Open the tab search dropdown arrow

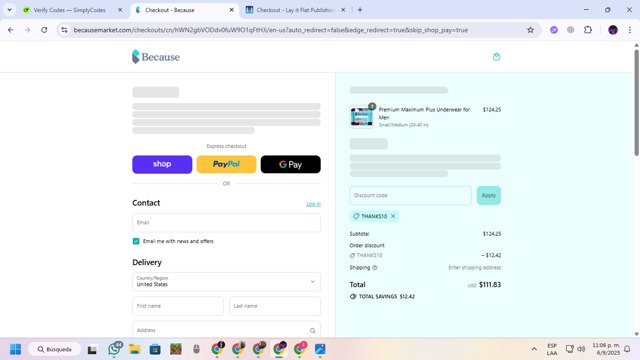point(9,10)
